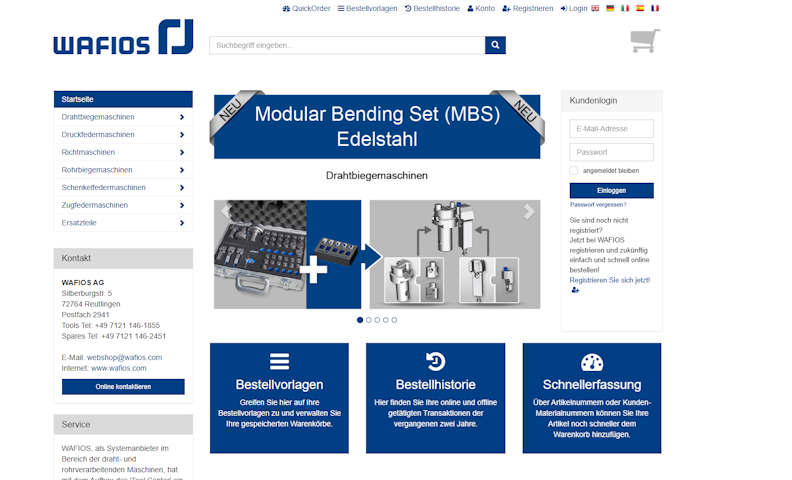Pick the French flag language
Image resolution: width=792 pixels, height=480 pixels.
(x=655, y=8)
